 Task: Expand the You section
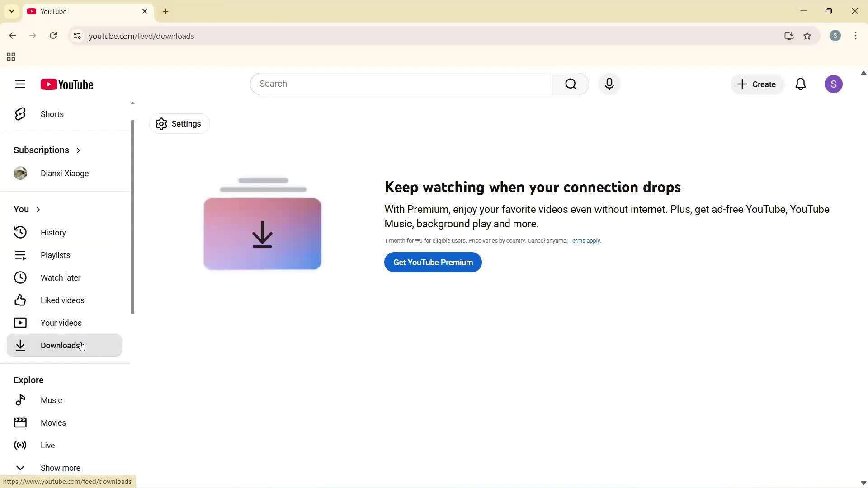tap(26, 209)
